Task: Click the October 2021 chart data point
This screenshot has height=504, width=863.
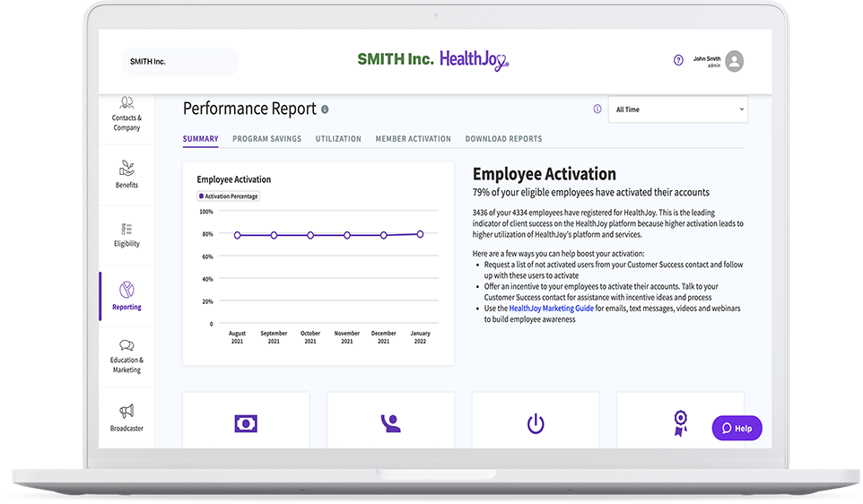Action: click(310, 235)
